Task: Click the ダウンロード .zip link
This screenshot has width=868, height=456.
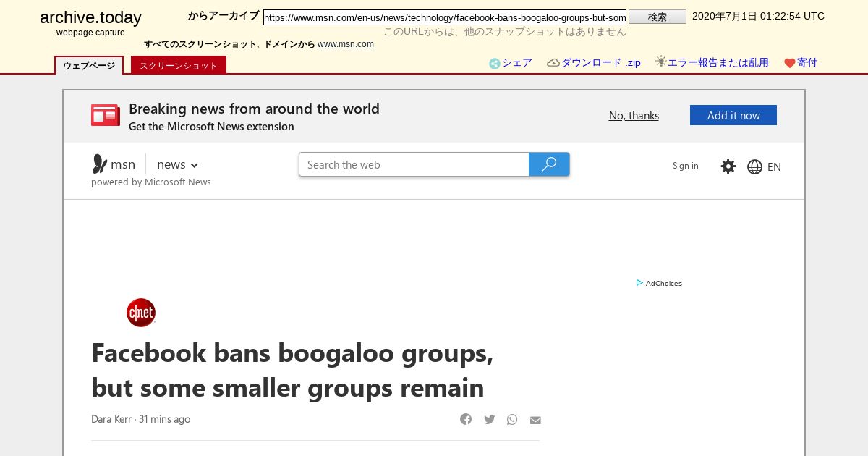Action: 601,63
